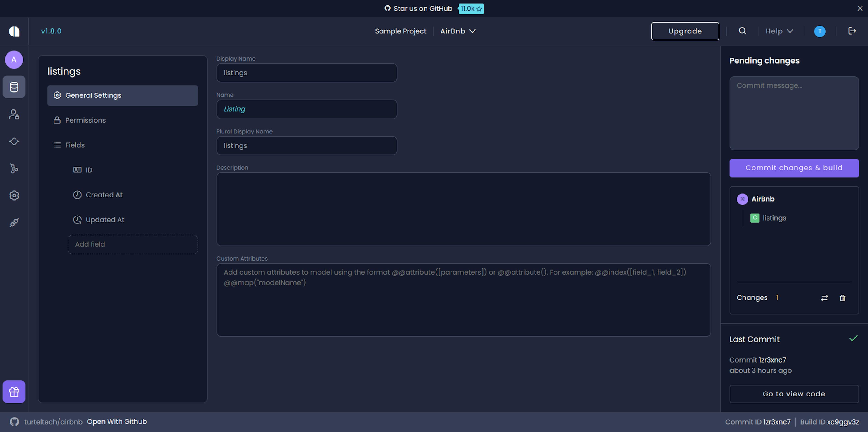Open the user avatar T
The image size is (868, 432).
(x=820, y=31)
